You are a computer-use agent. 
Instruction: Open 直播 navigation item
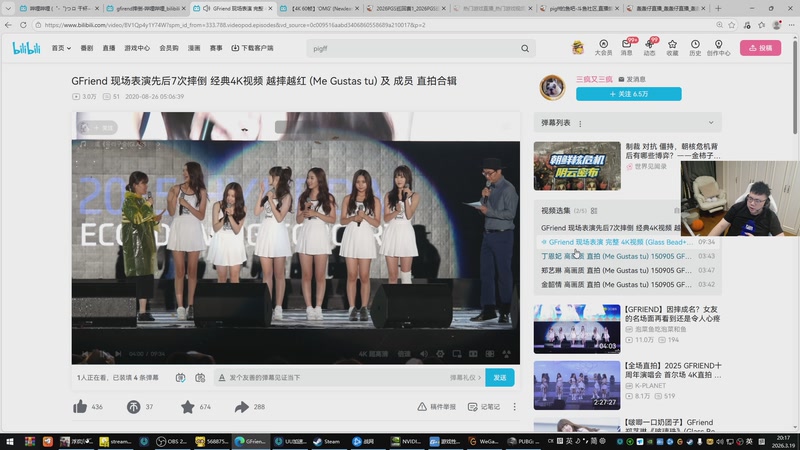109,48
